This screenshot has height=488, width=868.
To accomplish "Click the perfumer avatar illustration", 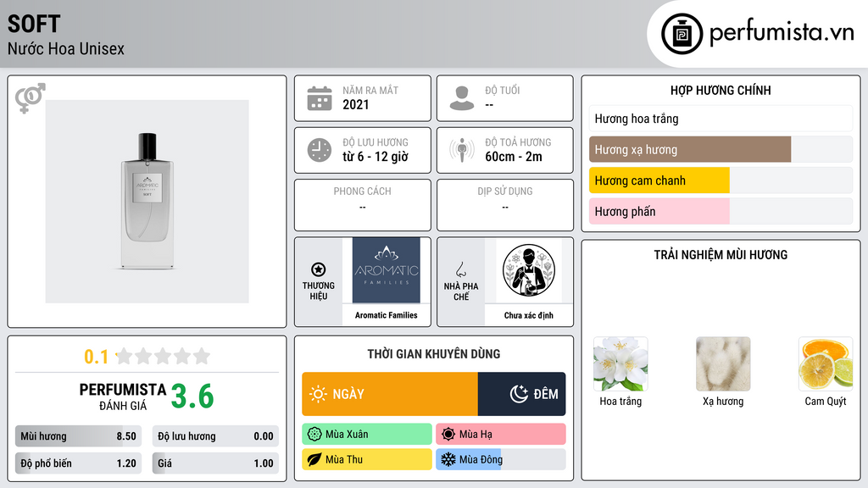I will (529, 270).
